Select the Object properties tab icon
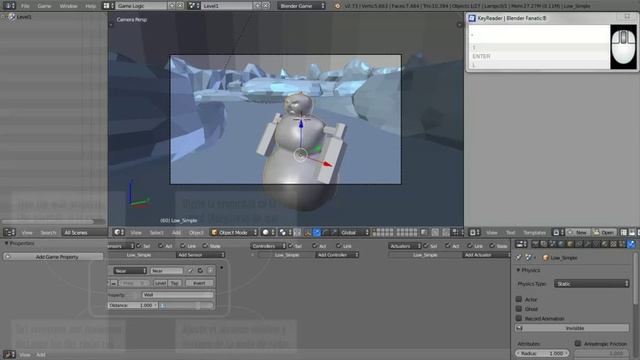 (570, 244)
